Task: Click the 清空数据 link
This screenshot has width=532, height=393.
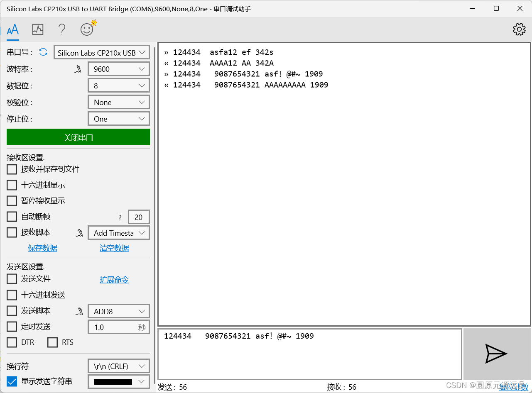Action: click(x=114, y=248)
